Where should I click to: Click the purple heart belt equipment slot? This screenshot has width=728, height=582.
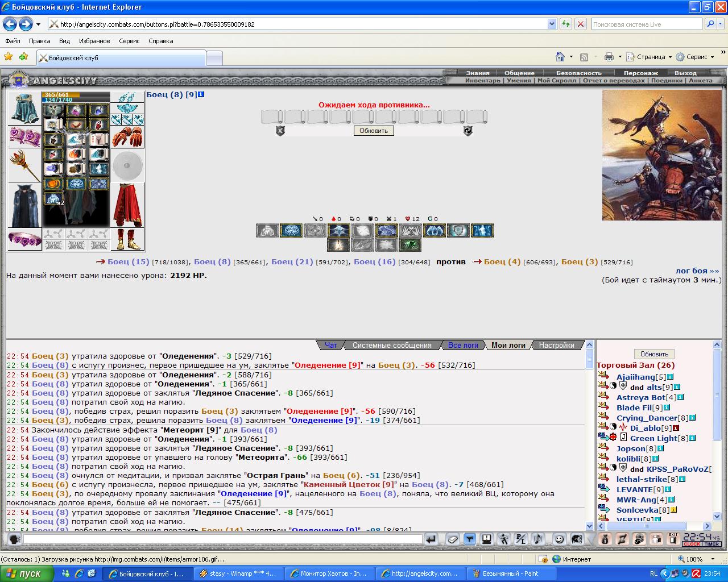[24, 239]
